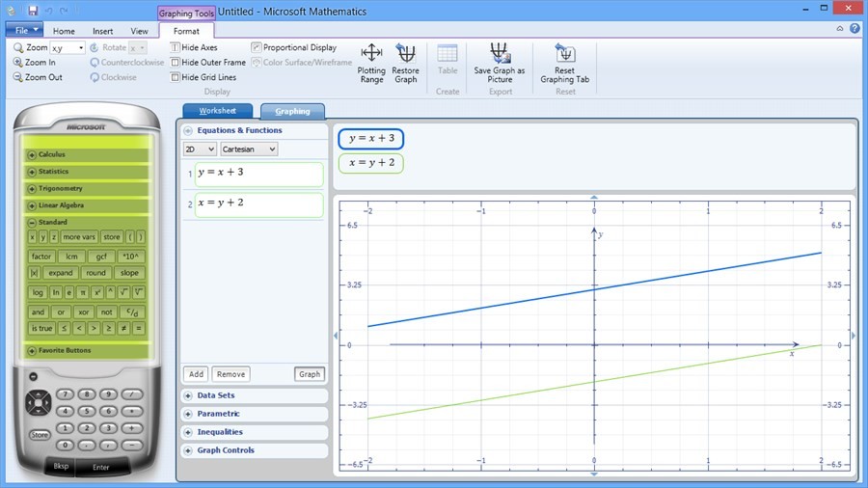This screenshot has width=868, height=488.
Task: Open the File menu
Action: click(x=25, y=30)
